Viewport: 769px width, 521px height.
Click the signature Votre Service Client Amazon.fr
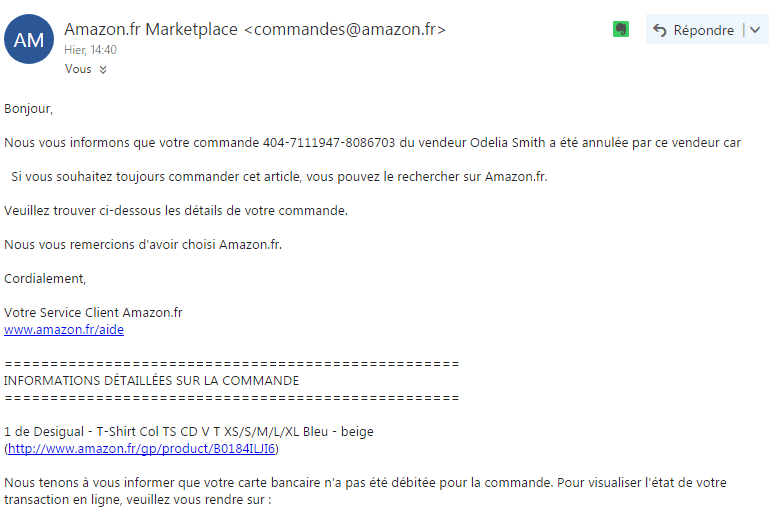93,312
